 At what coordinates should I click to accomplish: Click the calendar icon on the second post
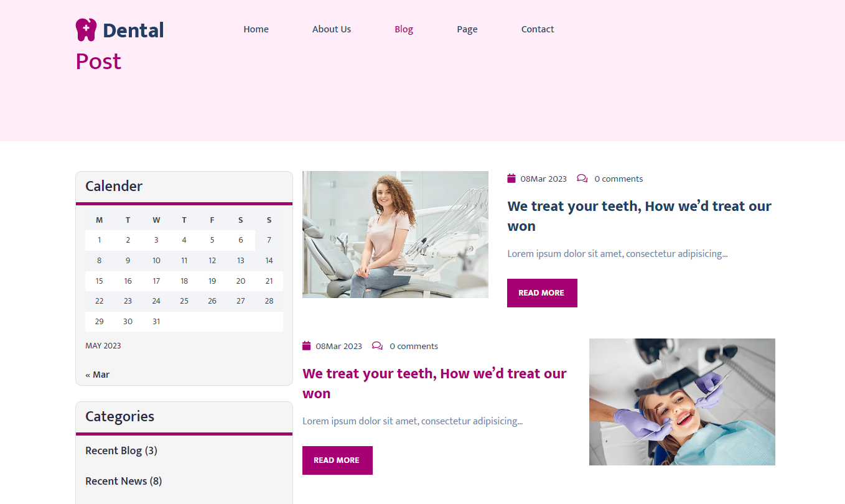tap(307, 346)
